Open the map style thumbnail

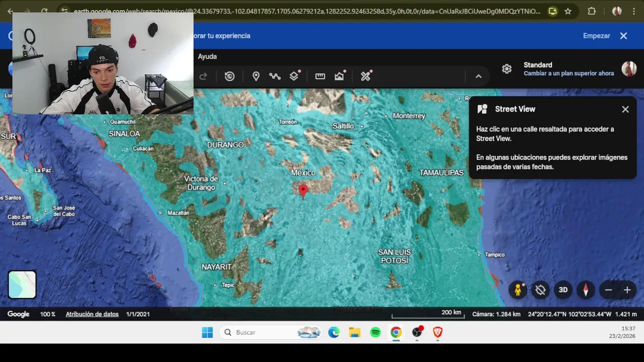pos(22,285)
